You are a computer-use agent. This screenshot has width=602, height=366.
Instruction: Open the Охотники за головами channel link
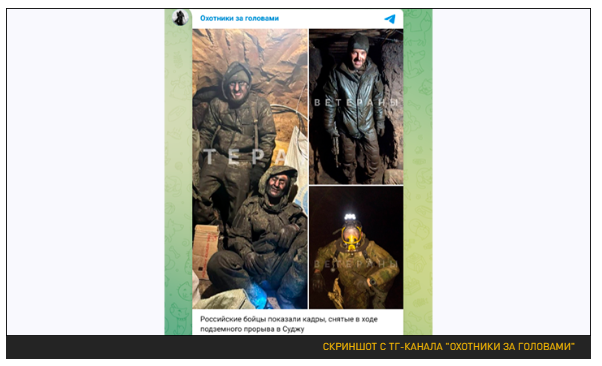(240, 18)
